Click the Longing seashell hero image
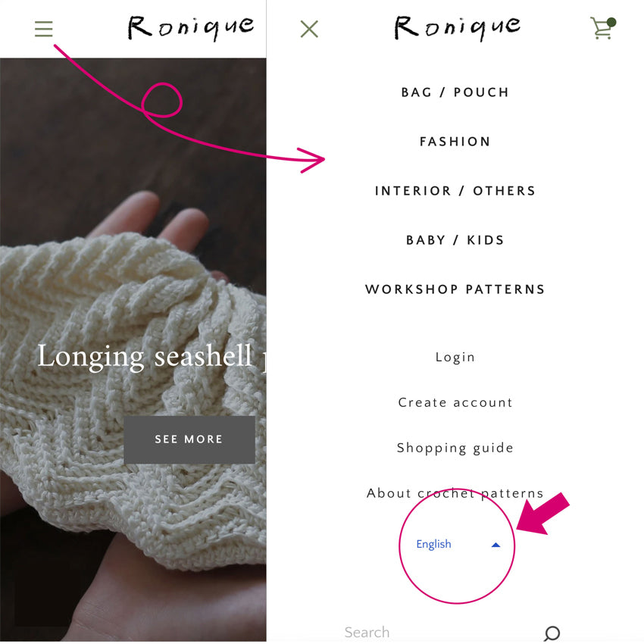644x644 pixels. coord(133,349)
